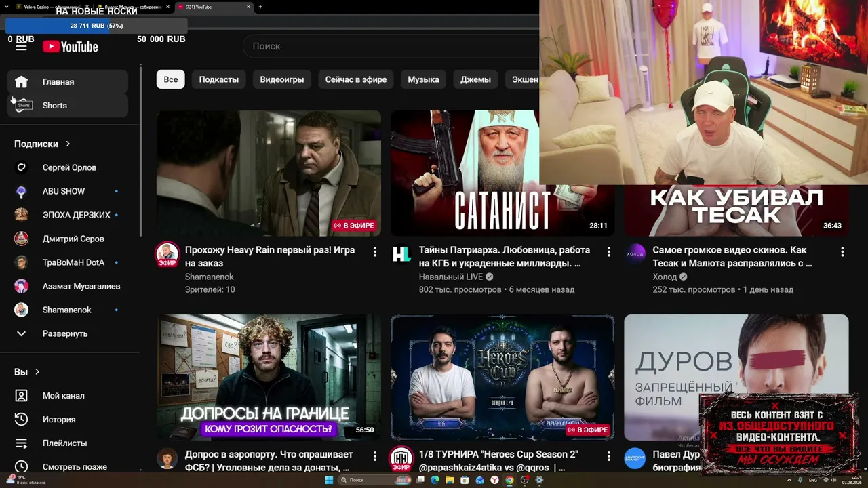Close the YouTube browser tab
The width and height of the screenshot is (868, 488).
click(x=248, y=7)
